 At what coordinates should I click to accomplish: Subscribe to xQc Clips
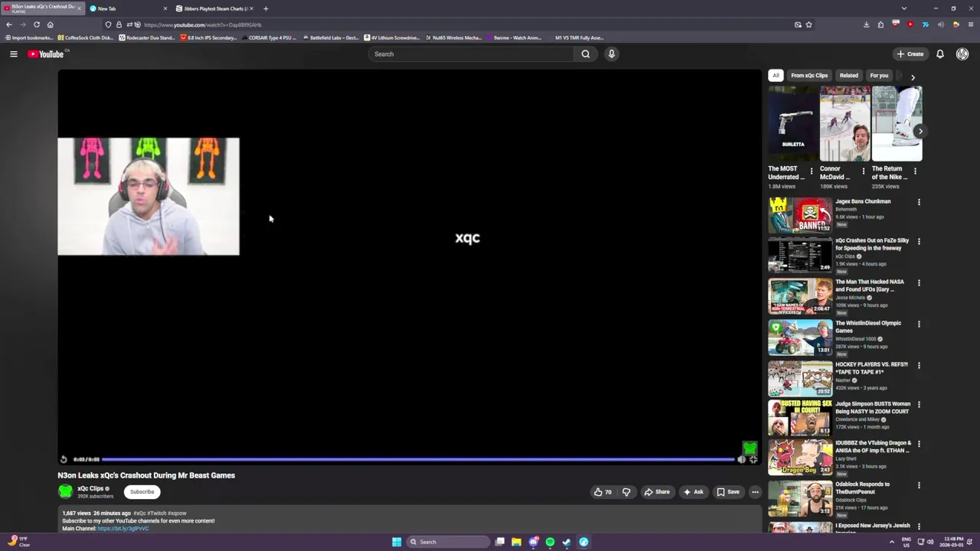142,492
